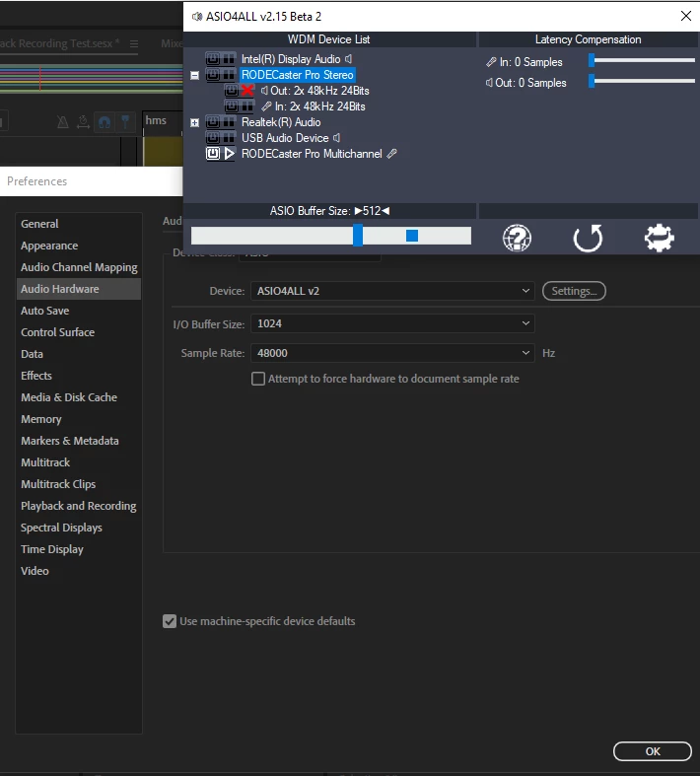Toggle power button on the In: 2x 48kHz row
Image resolution: width=700 pixels, height=776 pixels.
point(231,106)
